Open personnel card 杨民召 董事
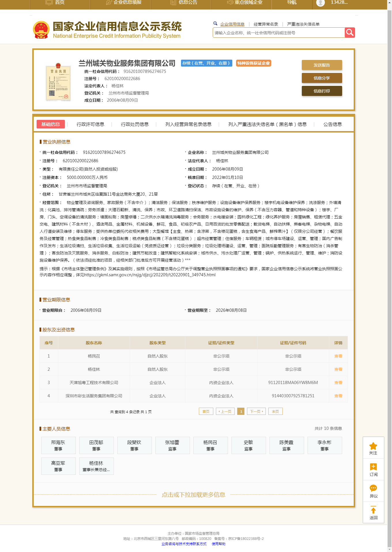 [210, 445]
